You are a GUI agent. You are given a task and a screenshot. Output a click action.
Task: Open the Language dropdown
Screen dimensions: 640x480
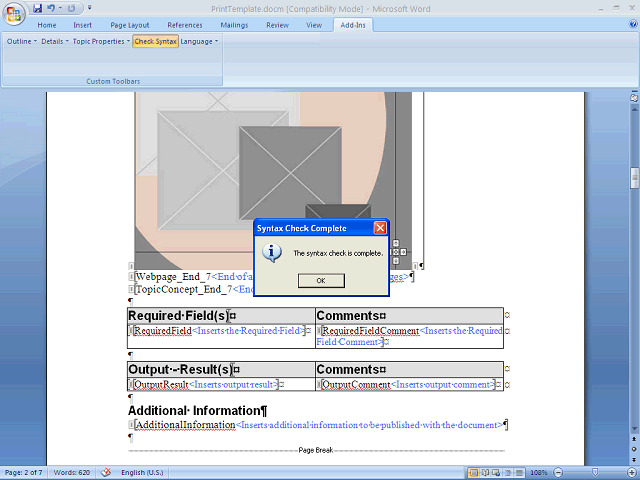pos(199,41)
